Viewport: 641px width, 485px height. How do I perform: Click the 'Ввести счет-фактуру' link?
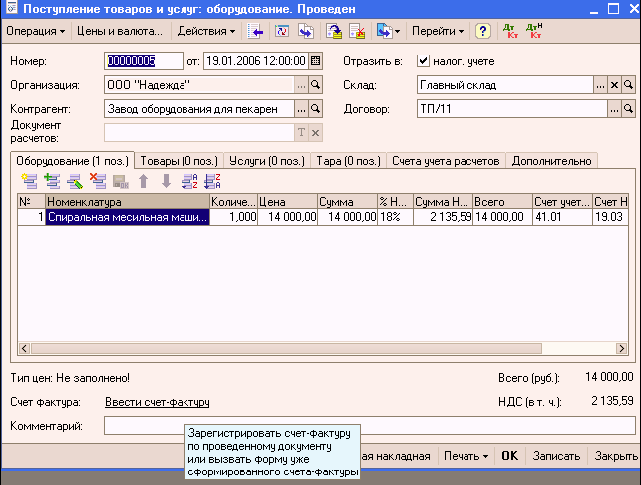point(157,402)
